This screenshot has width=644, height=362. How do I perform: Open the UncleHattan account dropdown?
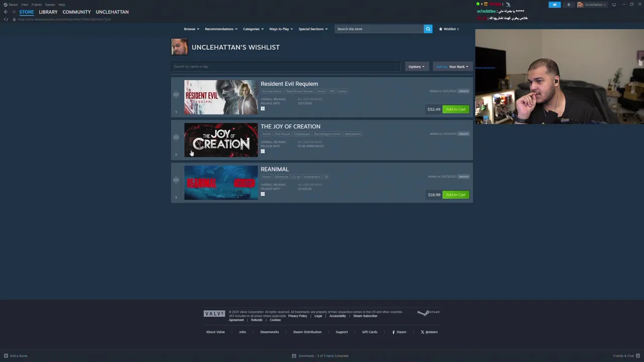[x=592, y=5]
